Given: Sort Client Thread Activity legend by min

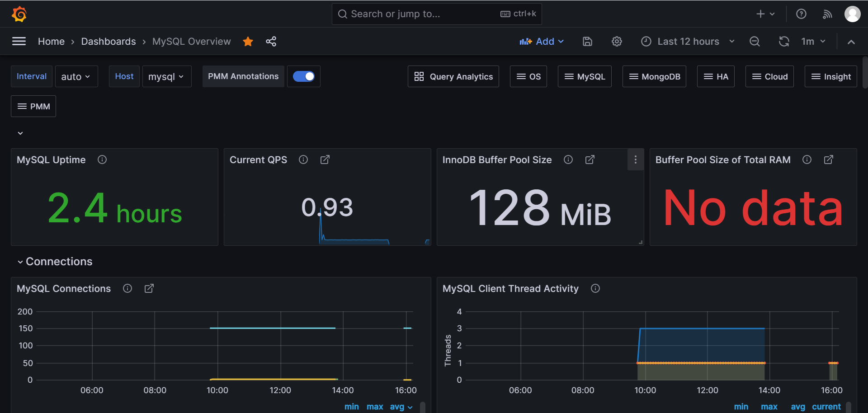Looking at the screenshot, I should (741, 407).
